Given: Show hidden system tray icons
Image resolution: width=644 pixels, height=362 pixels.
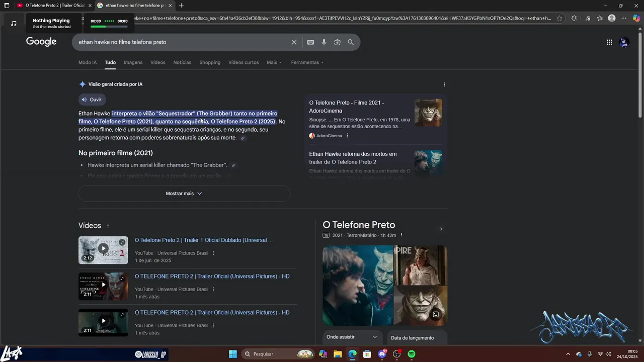Looking at the screenshot, I should coord(568,354).
